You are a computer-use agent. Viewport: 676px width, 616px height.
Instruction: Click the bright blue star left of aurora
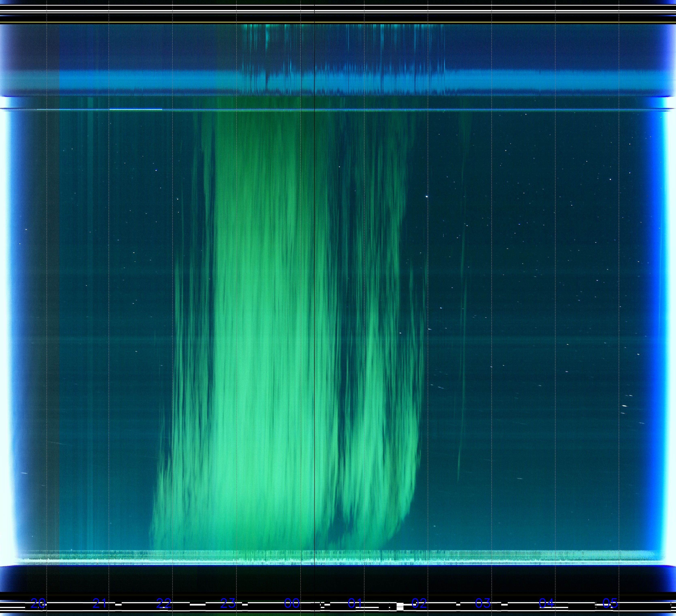pos(156,170)
